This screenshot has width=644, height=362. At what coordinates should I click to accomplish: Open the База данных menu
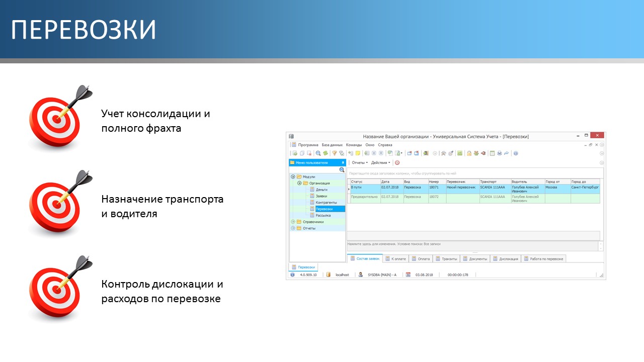(x=332, y=145)
